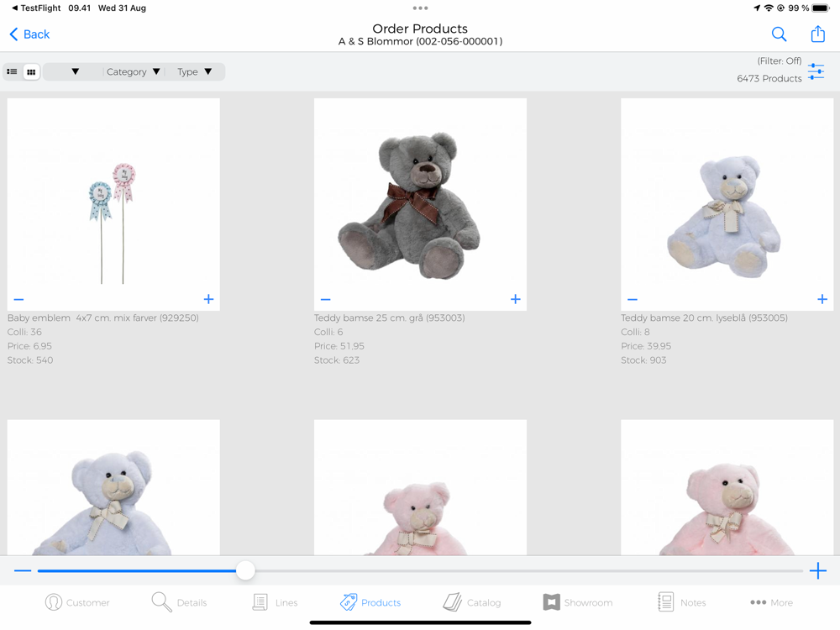Decrease Teddy bamse 20 cm lyseblå quantity
This screenshot has width=840, height=630.
pyautogui.click(x=633, y=300)
